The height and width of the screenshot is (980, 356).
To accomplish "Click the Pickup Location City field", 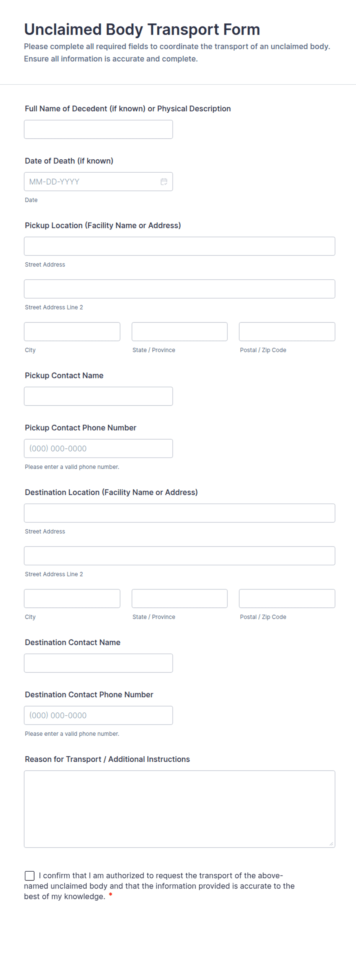I will click(x=72, y=332).
